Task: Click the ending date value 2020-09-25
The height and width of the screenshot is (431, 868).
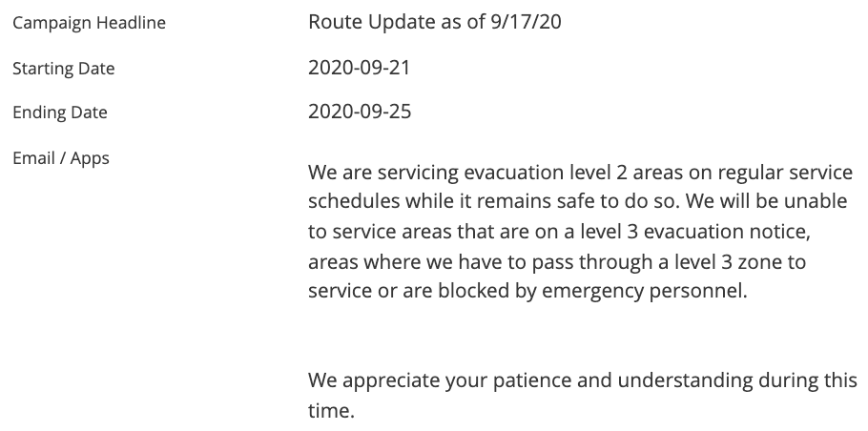Action: tap(360, 113)
